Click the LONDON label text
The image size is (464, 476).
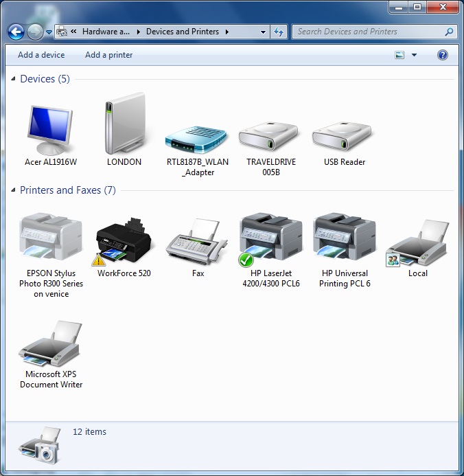click(x=124, y=162)
